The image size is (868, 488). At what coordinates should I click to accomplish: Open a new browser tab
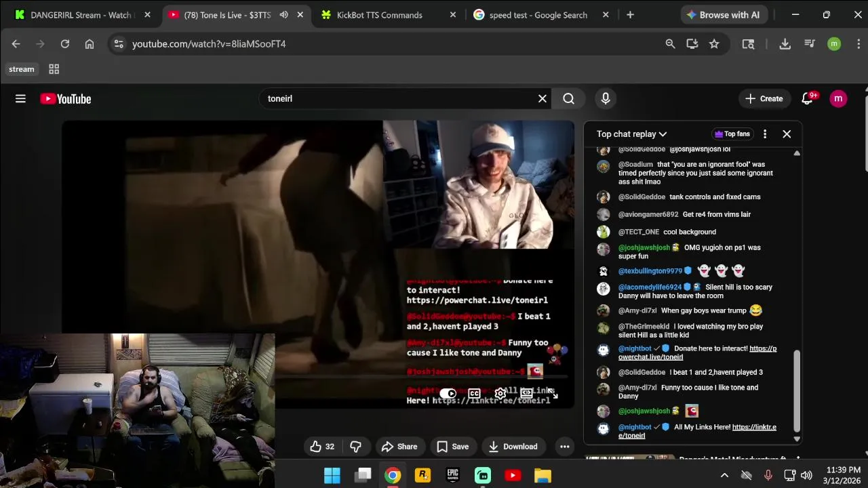point(630,15)
